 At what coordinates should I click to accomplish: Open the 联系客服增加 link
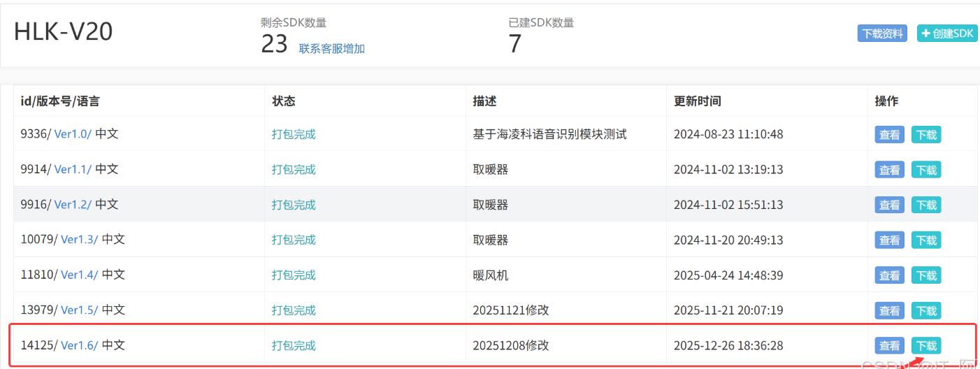332,48
